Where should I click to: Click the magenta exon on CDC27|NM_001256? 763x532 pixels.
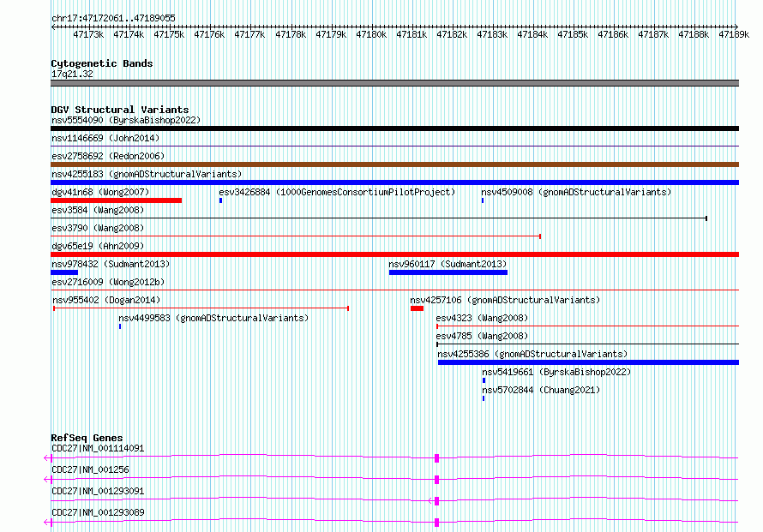click(x=437, y=480)
